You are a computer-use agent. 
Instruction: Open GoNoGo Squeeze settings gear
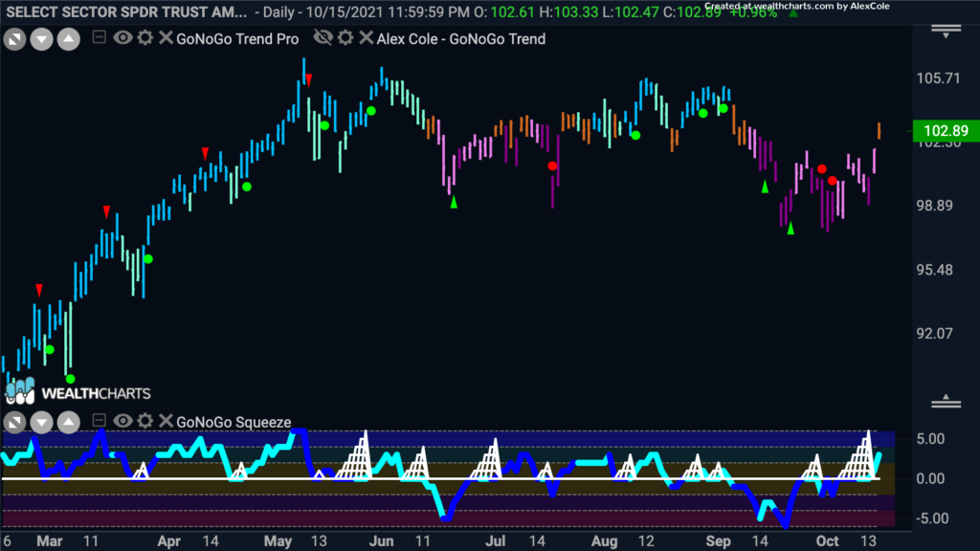coord(145,421)
